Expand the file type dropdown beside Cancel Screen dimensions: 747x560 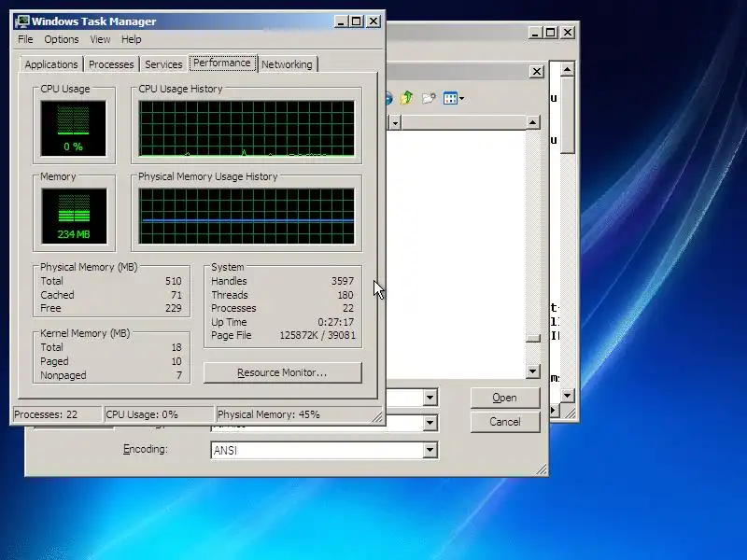pos(430,423)
